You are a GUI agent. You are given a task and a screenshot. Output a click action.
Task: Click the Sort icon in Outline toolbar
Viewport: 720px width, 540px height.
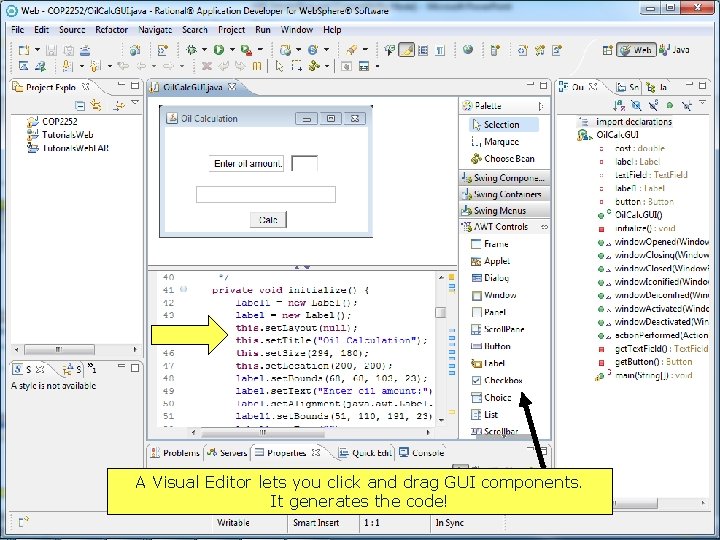pyautogui.click(x=619, y=106)
